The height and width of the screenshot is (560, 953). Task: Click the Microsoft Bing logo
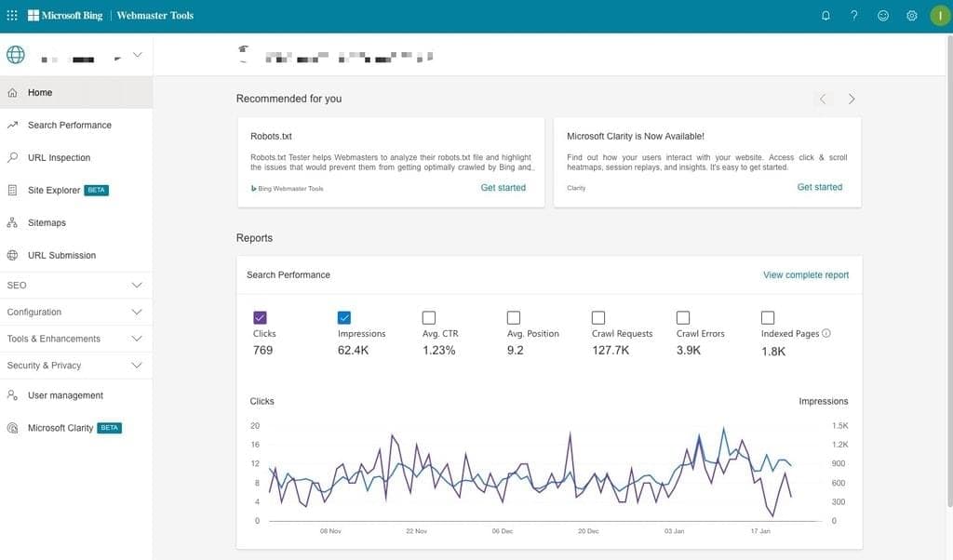(x=65, y=15)
